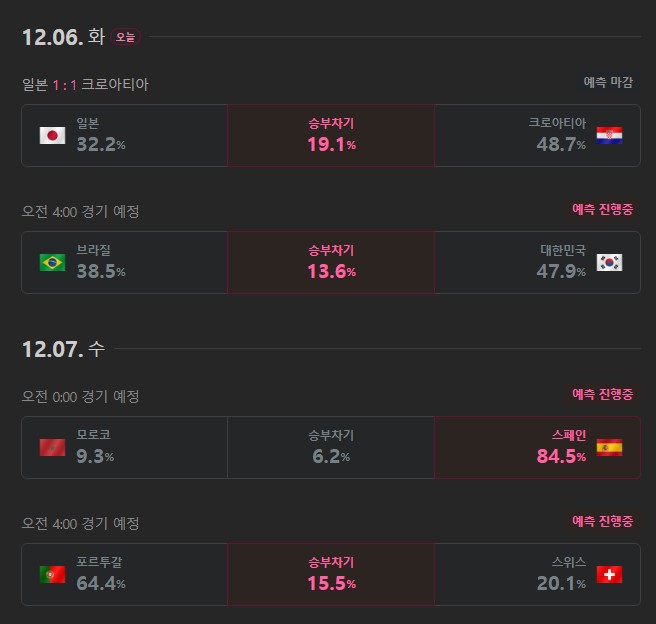Screen dimensions: 656x624
Task: Click 예측 진행중 label for Brazil match
Action: click(602, 209)
